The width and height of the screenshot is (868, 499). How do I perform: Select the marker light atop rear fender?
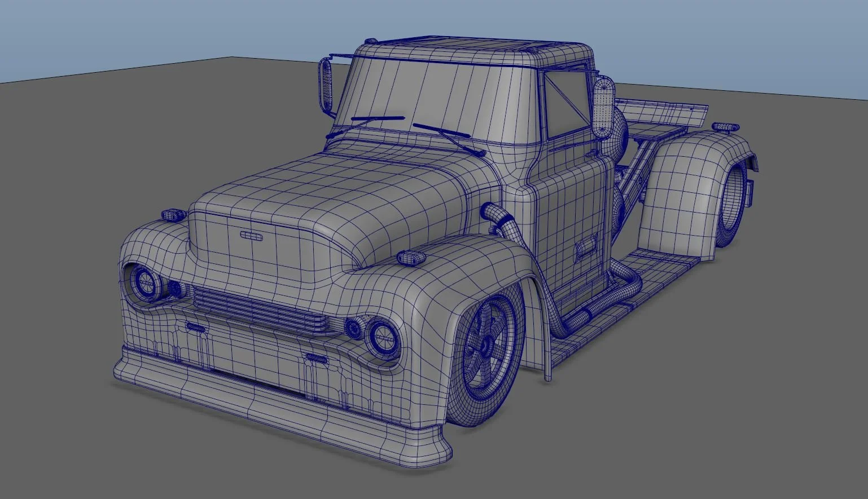click(725, 127)
